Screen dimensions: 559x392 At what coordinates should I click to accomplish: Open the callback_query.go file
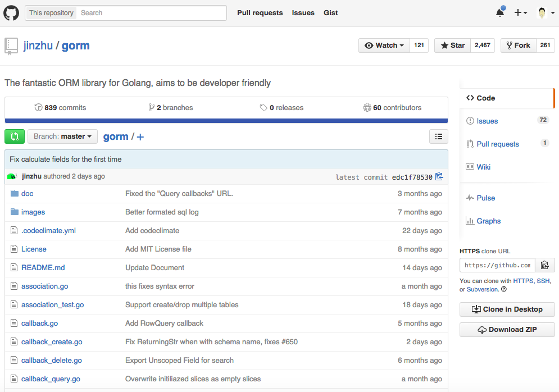pyautogui.click(x=51, y=379)
